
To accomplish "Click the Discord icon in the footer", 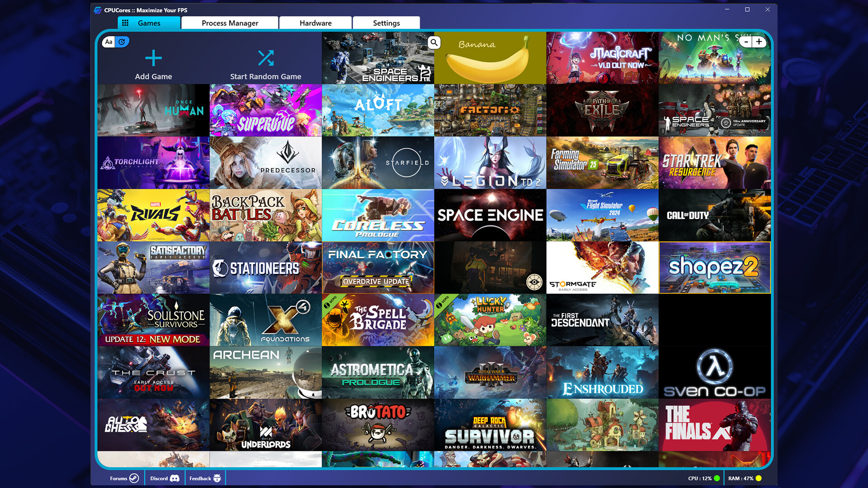I will (x=175, y=478).
